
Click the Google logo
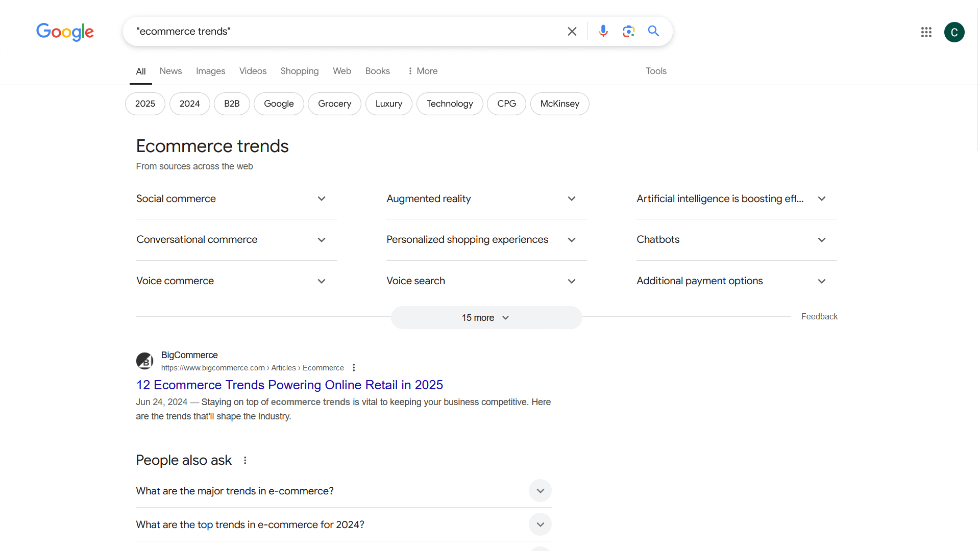[x=65, y=32]
